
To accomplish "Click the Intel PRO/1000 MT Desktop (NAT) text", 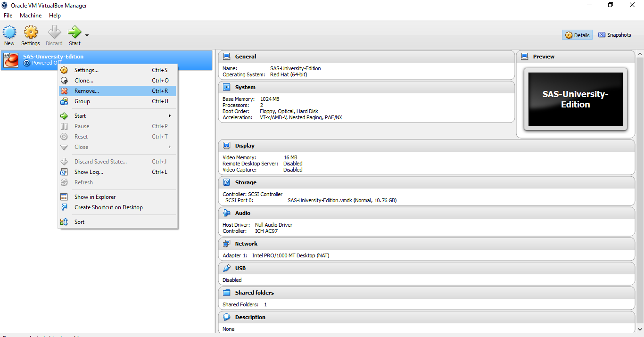I will click(x=291, y=255).
